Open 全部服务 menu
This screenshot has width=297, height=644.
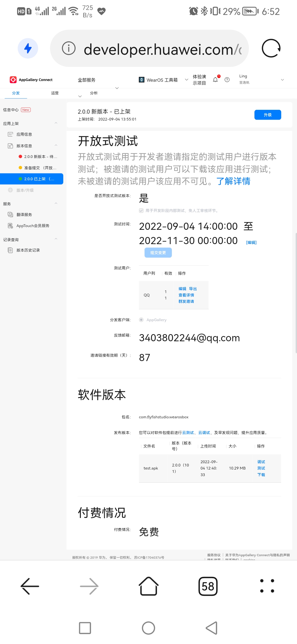coord(87,80)
